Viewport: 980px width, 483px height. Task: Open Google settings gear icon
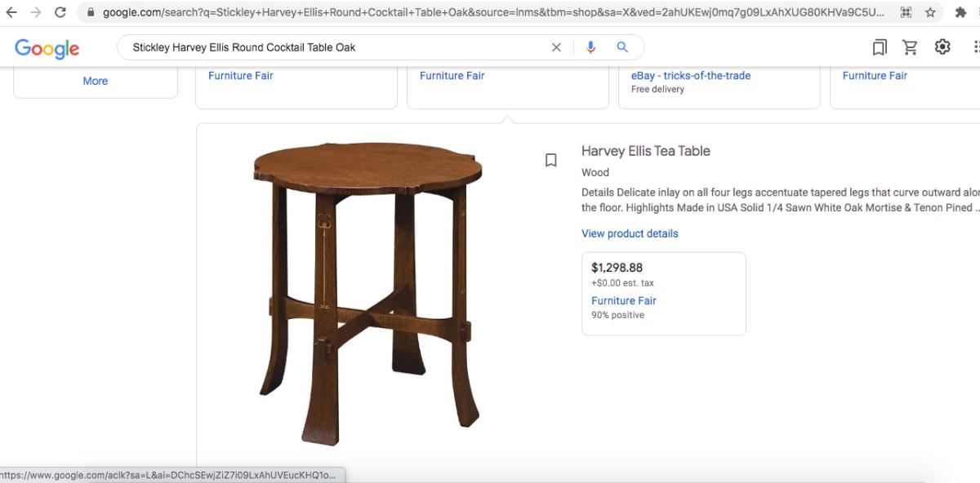point(942,47)
